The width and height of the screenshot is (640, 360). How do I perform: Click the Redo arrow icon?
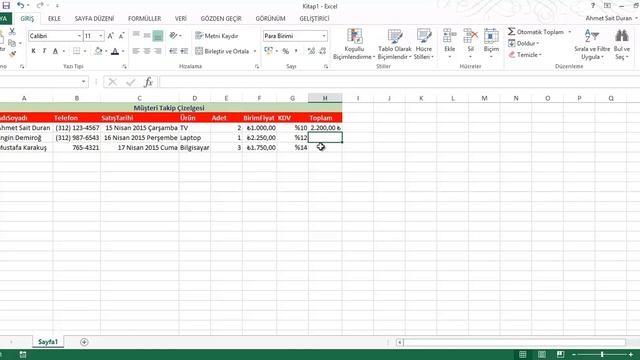click(40, 5)
